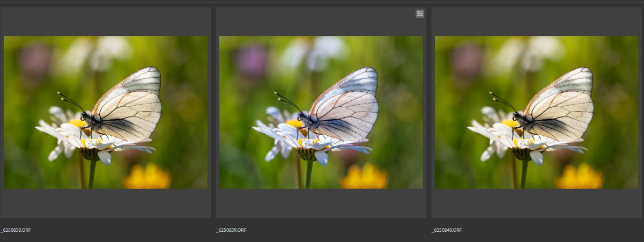Screen dimensions: 644x242
Task: Click the _6250838.ORF file name label
Action: point(16,230)
